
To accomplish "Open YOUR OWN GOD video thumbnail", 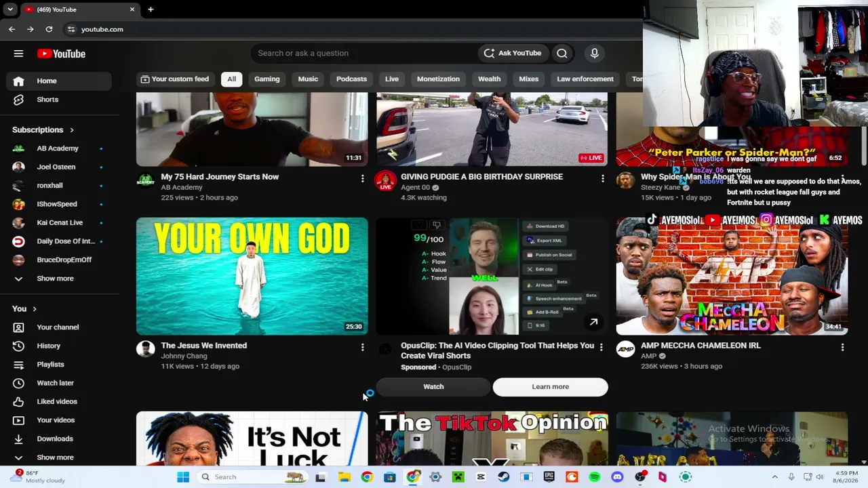I will (252, 276).
